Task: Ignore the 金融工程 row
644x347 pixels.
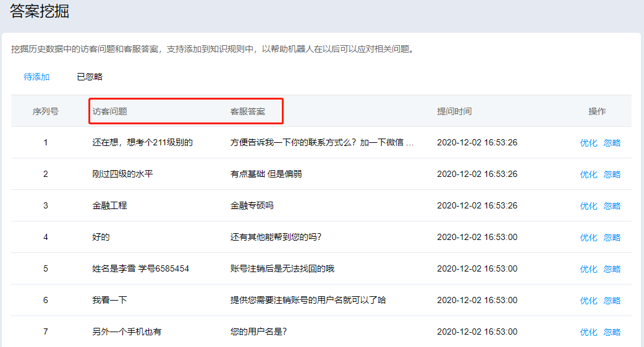Action: point(612,206)
